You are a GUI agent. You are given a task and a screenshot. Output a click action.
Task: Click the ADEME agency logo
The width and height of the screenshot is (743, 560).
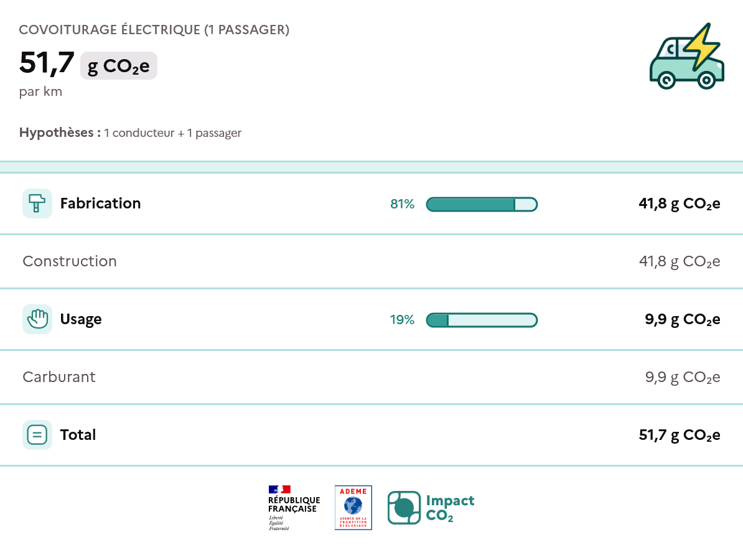pos(353,508)
